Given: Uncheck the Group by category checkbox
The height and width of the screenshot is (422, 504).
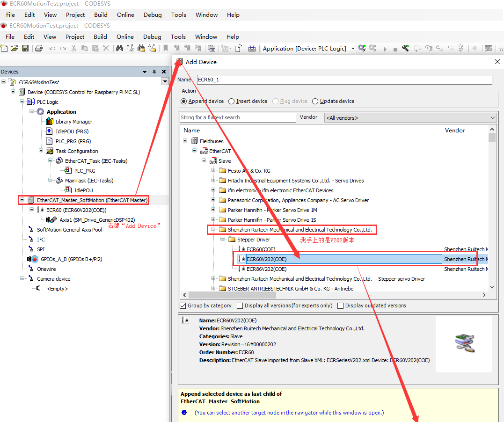Looking at the screenshot, I should pos(183,306).
